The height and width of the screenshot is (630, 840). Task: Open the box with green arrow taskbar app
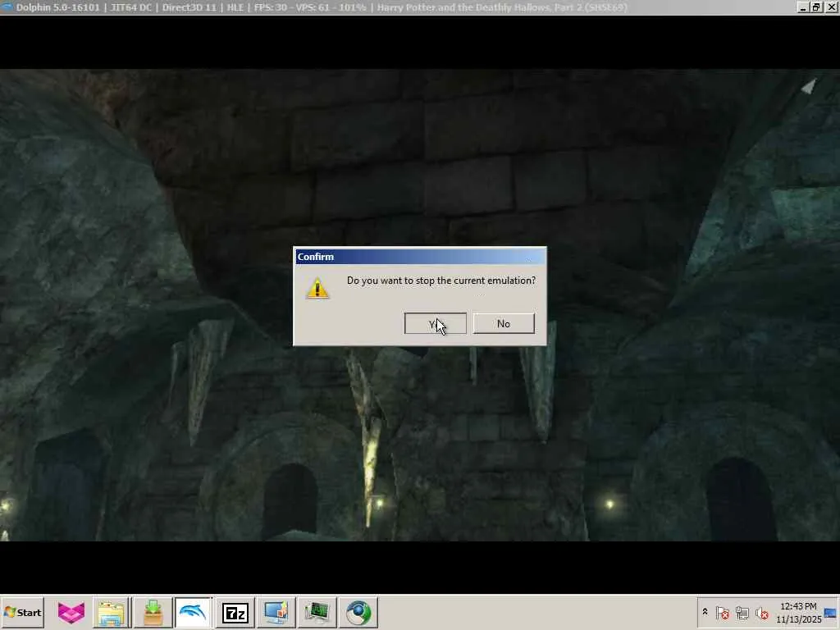[x=153, y=612]
